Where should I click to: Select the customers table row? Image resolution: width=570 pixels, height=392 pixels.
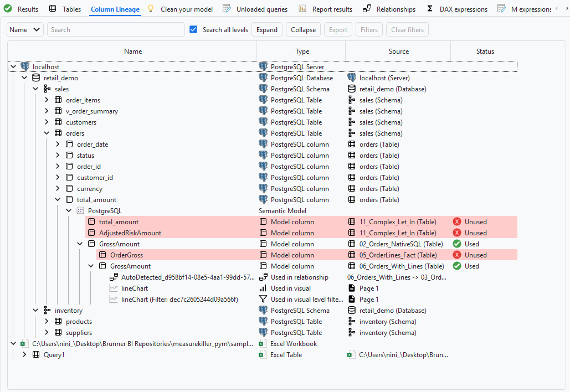pyautogui.click(x=263, y=122)
